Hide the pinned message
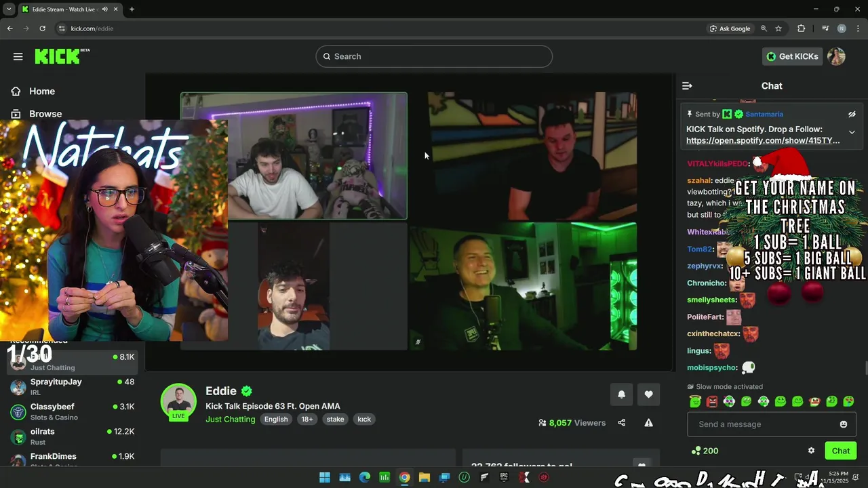Image resolution: width=868 pixels, height=488 pixels. pyautogui.click(x=852, y=114)
